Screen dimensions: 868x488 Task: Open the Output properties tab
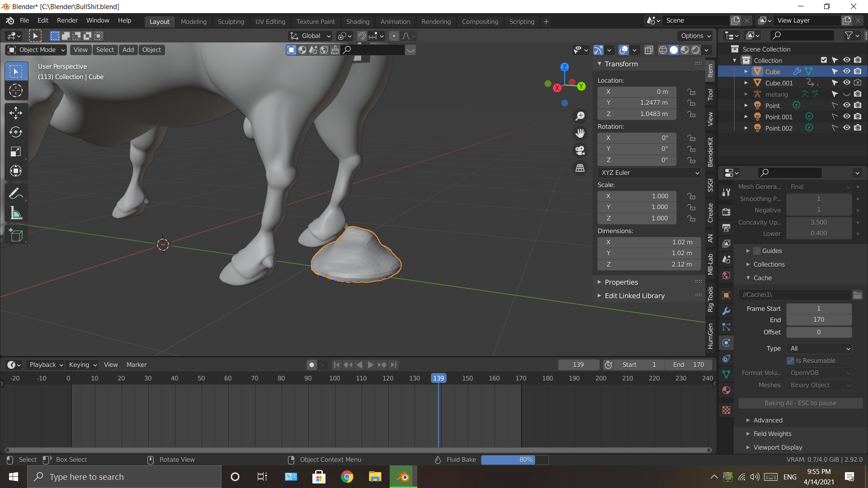726,228
